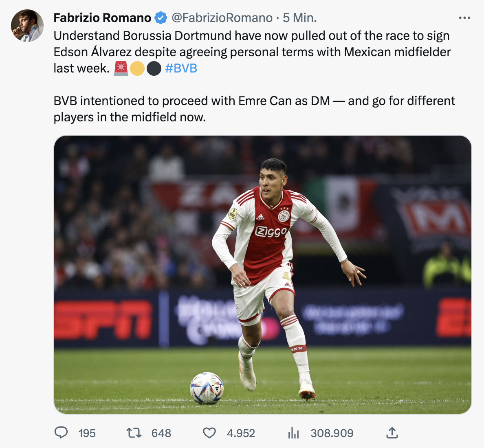Click the Fabrizio Romano display name
The image size is (484, 448).
pos(102,18)
